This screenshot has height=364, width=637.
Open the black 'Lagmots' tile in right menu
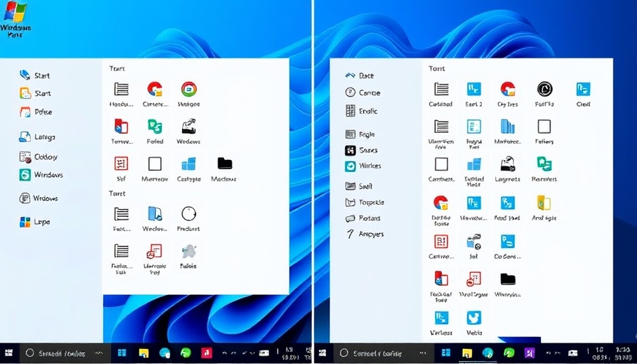pos(508,169)
